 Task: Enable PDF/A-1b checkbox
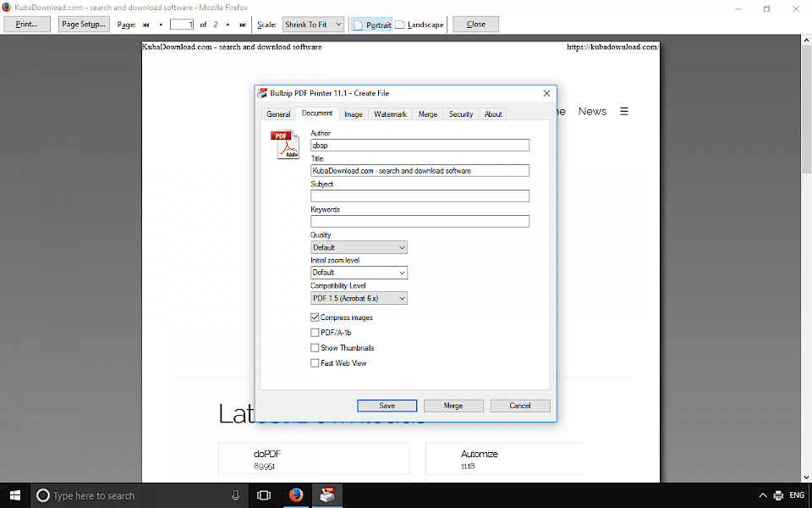315,332
